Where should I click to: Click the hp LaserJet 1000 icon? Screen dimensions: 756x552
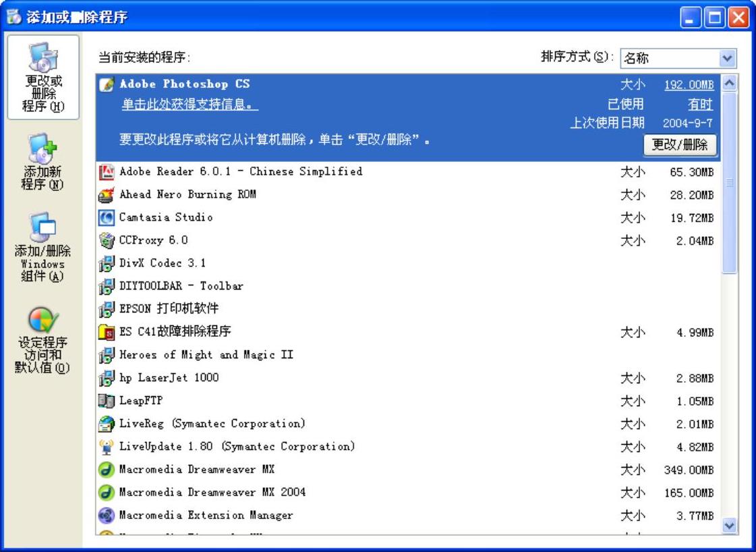click(106, 378)
